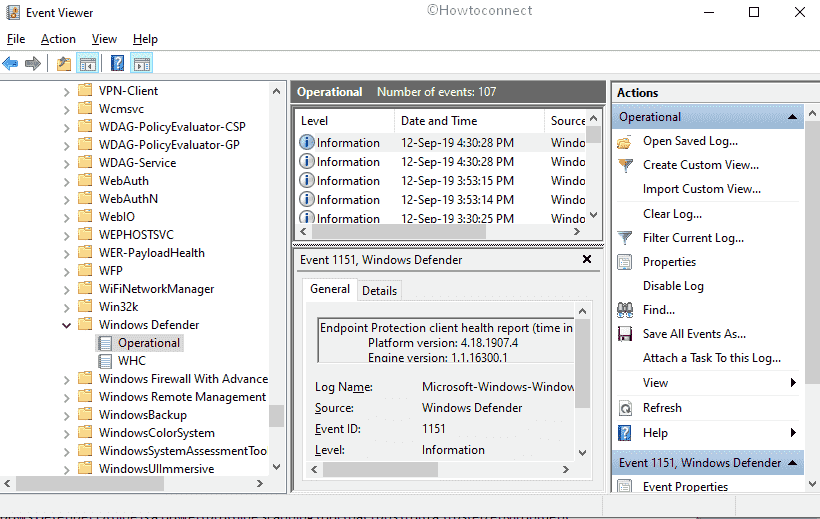The width and height of the screenshot is (820, 519).
Task: Expand the Win32k tree node
Action: click(x=66, y=308)
